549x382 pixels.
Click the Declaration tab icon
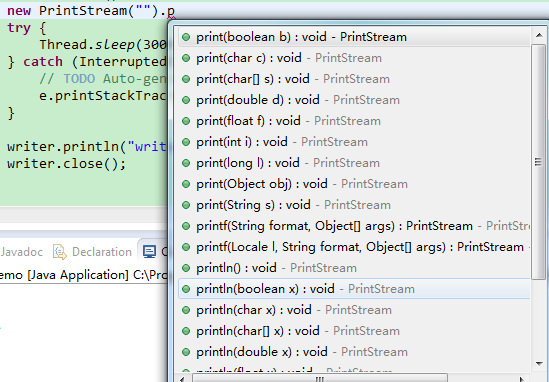[x=60, y=252]
